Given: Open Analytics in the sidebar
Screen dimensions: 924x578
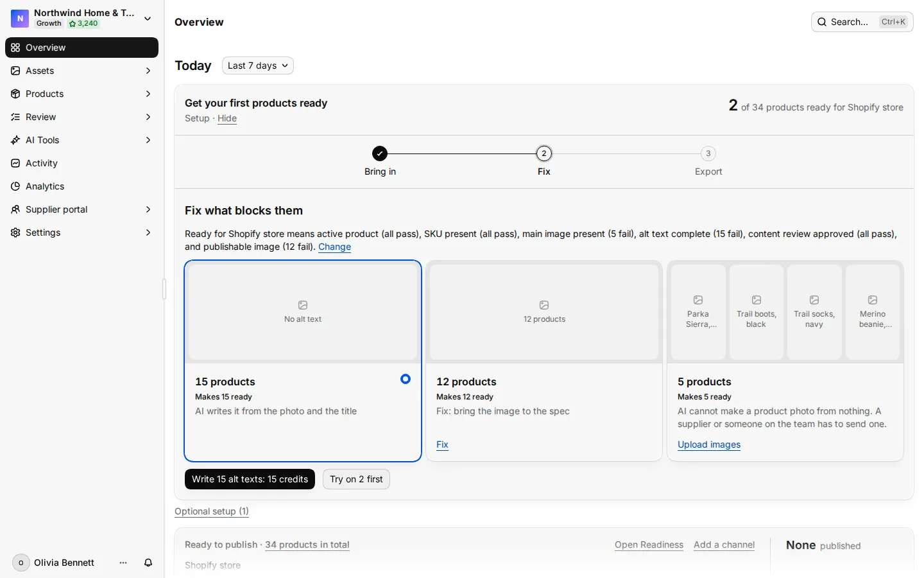Looking at the screenshot, I should (x=81, y=186).
